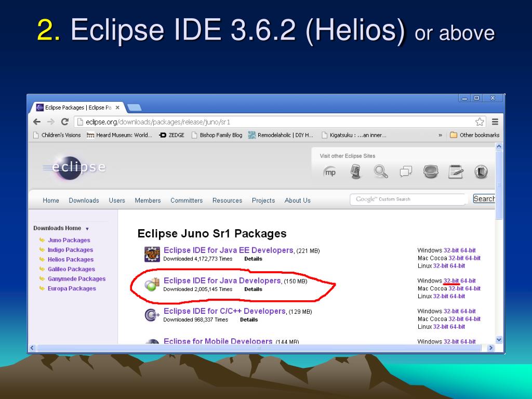View Details for Java Developers package
Screen dimensions: 532x399
pyautogui.click(x=253, y=289)
